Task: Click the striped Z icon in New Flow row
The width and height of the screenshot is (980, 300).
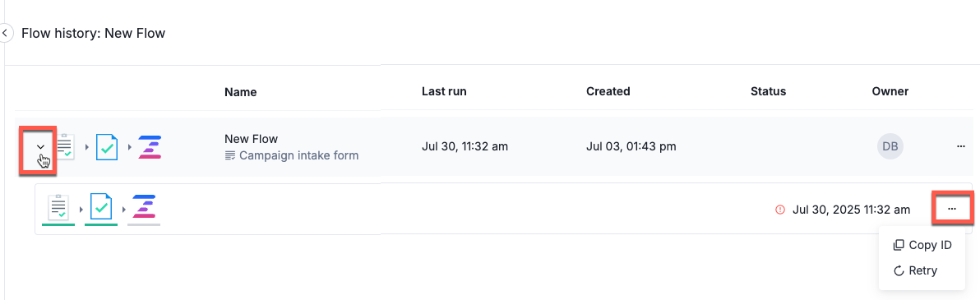Action: [x=150, y=147]
